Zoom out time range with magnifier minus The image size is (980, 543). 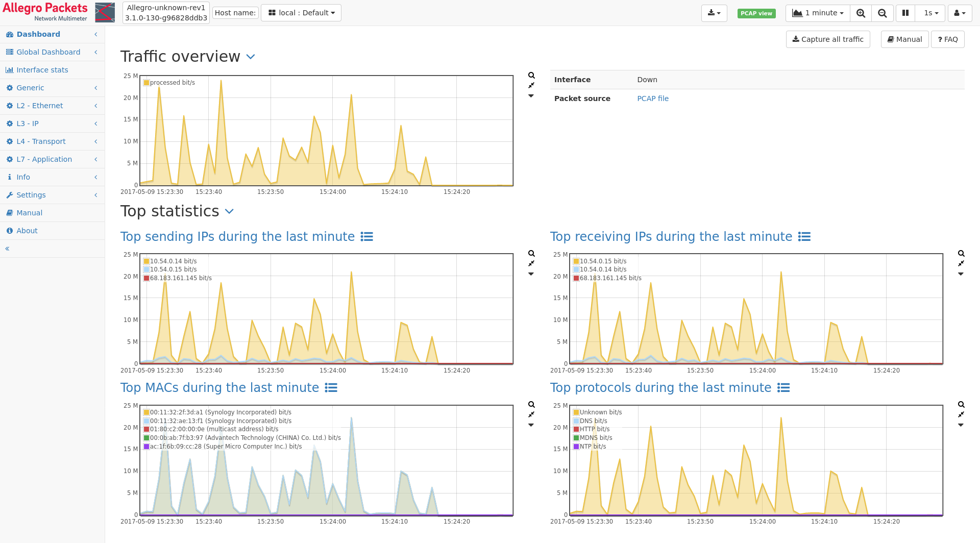click(883, 13)
